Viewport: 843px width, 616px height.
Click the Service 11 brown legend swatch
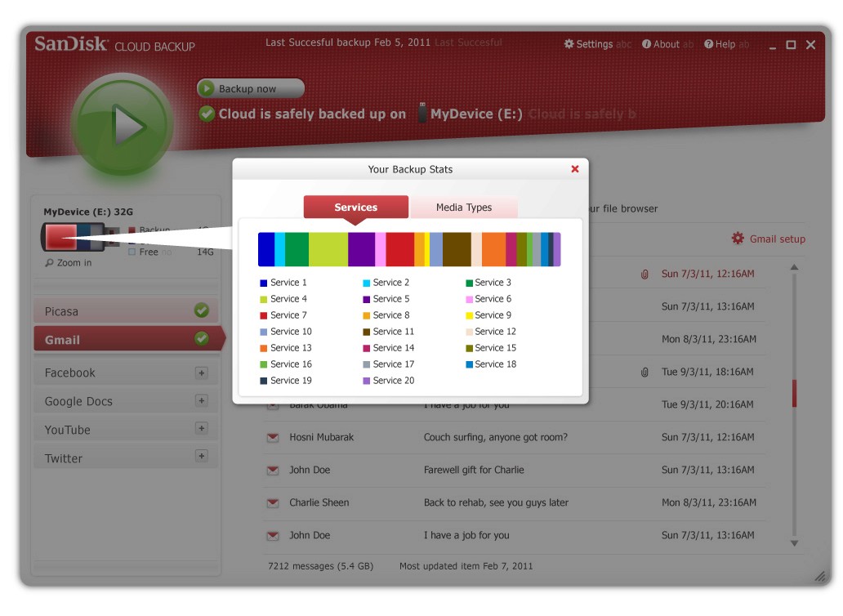(x=366, y=333)
